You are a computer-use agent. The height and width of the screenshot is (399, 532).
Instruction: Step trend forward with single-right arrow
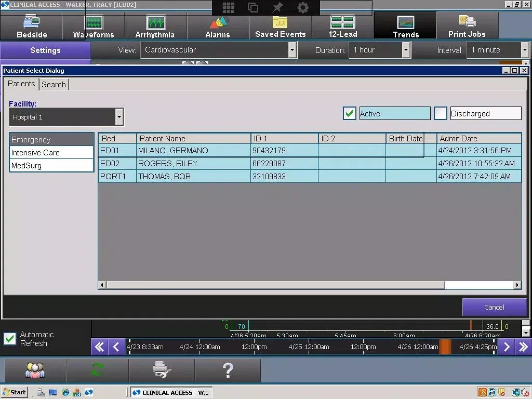point(506,347)
